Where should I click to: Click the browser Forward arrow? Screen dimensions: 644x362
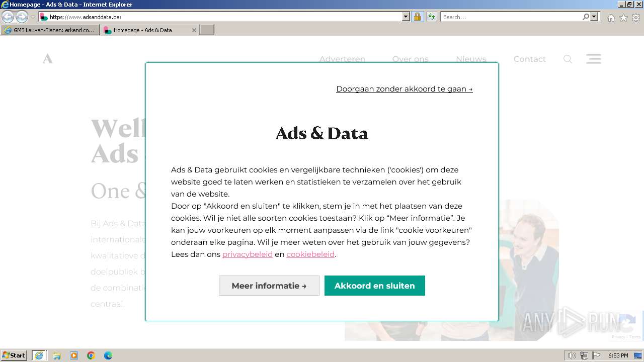[22, 17]
